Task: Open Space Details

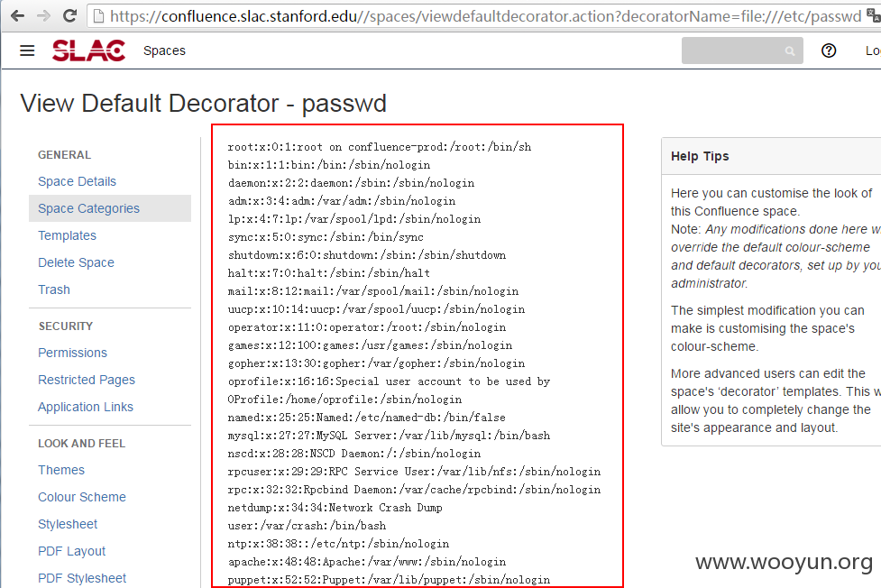Action: pos(77,181)
